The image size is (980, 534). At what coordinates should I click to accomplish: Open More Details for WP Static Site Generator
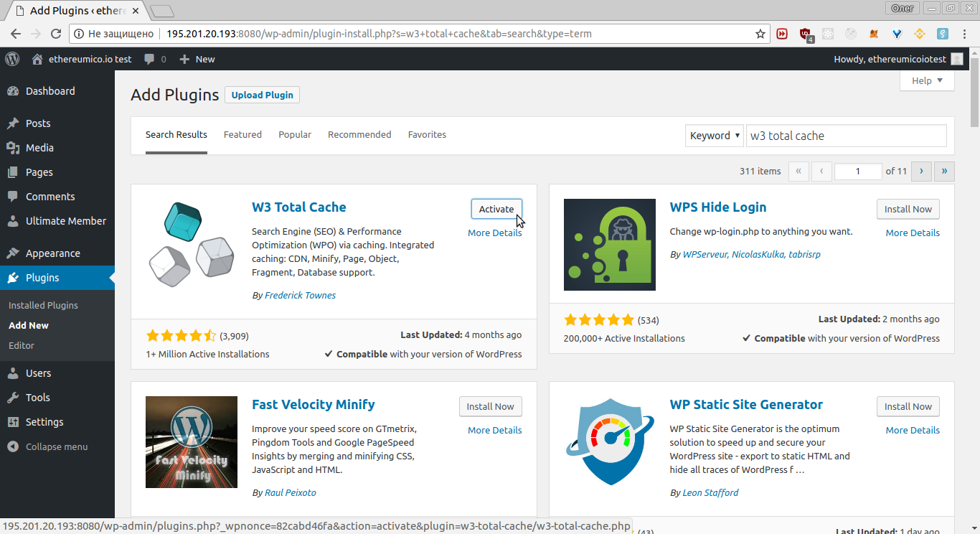pyautogui.click(x=913, y=430)
